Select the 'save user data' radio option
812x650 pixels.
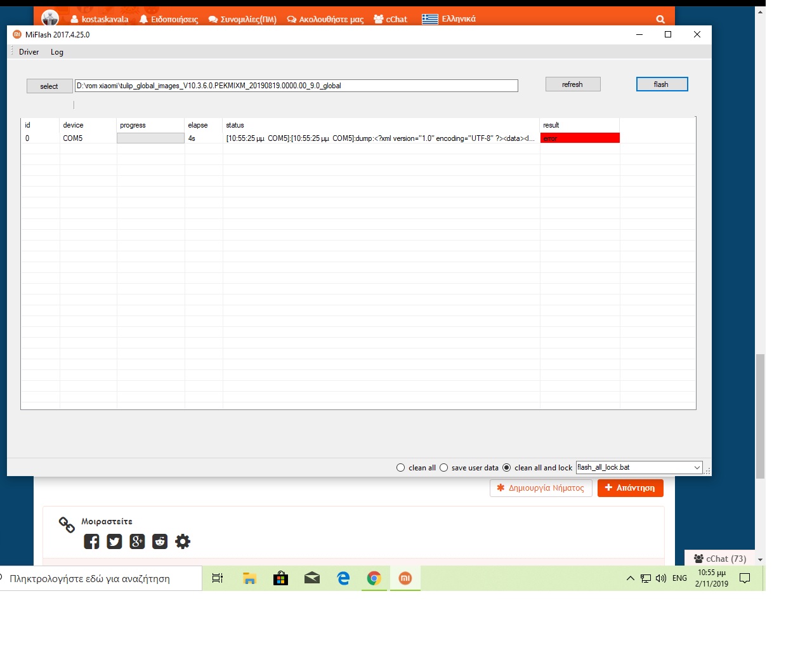469,468
